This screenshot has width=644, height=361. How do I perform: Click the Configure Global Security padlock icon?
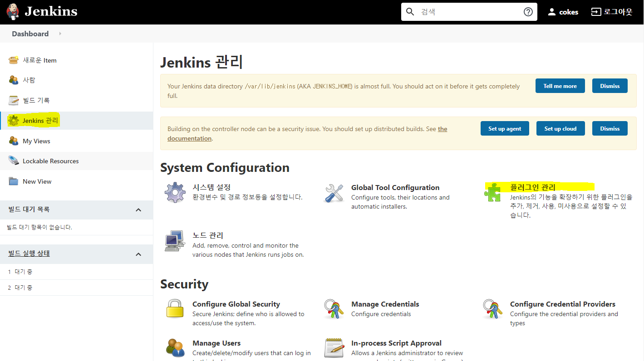pos(175,308)
